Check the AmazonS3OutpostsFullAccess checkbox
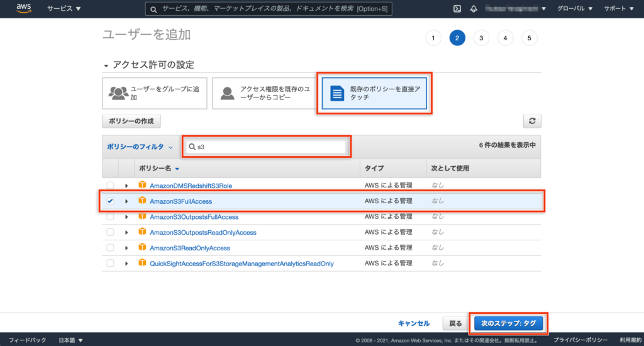Screen dimensions: 644x346 click(x=110, y=216)
